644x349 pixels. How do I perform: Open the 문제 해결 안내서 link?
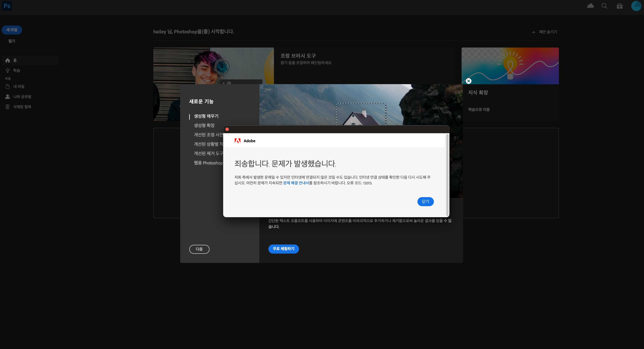[296, 183]
